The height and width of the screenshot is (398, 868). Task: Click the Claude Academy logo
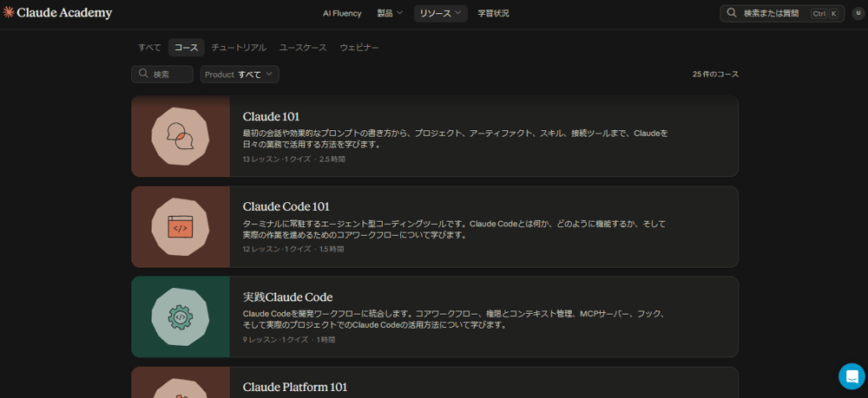coord(57,13)
